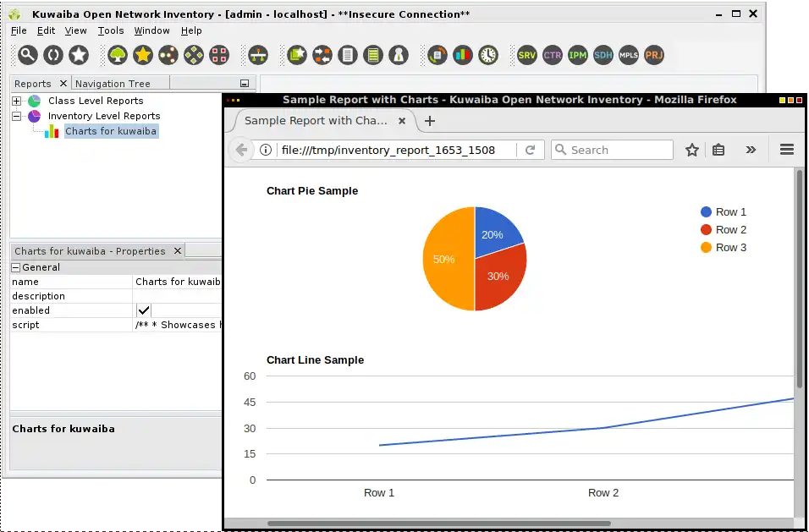Select Class Level Reports tree item
809x532 pixels.
coord(96,101)
